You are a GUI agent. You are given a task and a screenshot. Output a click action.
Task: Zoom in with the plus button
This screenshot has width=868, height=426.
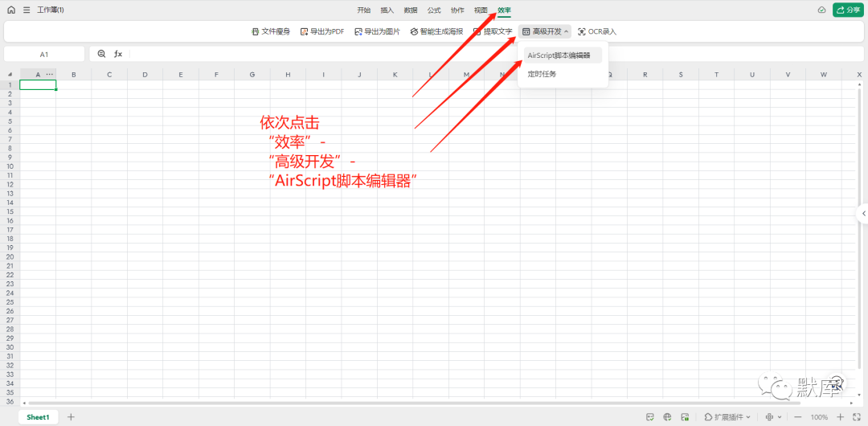(841, 417)
